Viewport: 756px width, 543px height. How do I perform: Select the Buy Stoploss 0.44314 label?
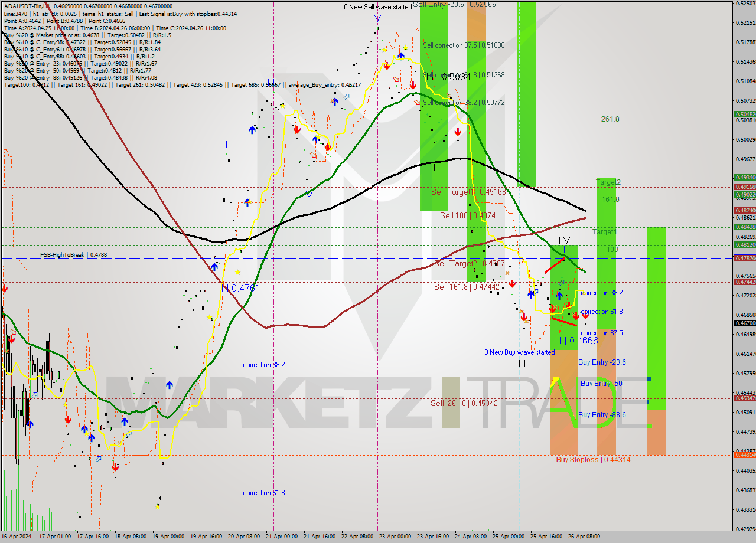(592, 460)
